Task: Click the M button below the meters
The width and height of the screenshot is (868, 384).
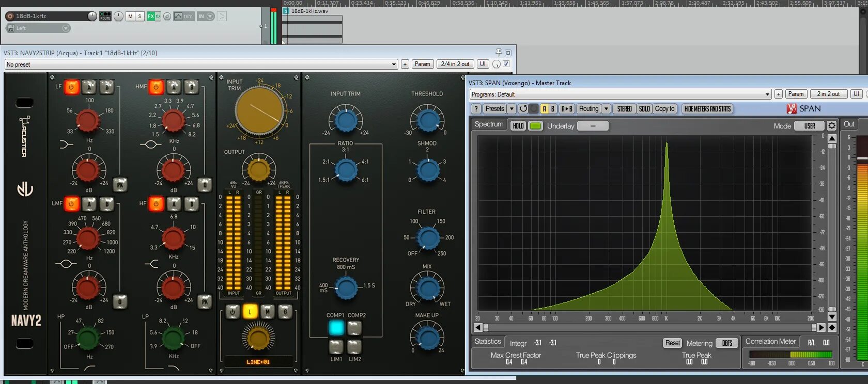Action: tap(268, 311)
